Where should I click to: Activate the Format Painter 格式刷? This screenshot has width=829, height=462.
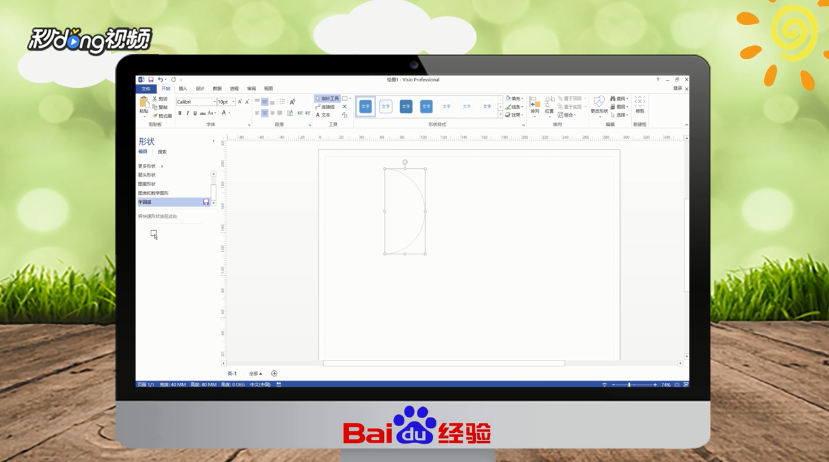click(x=162, y=116)
